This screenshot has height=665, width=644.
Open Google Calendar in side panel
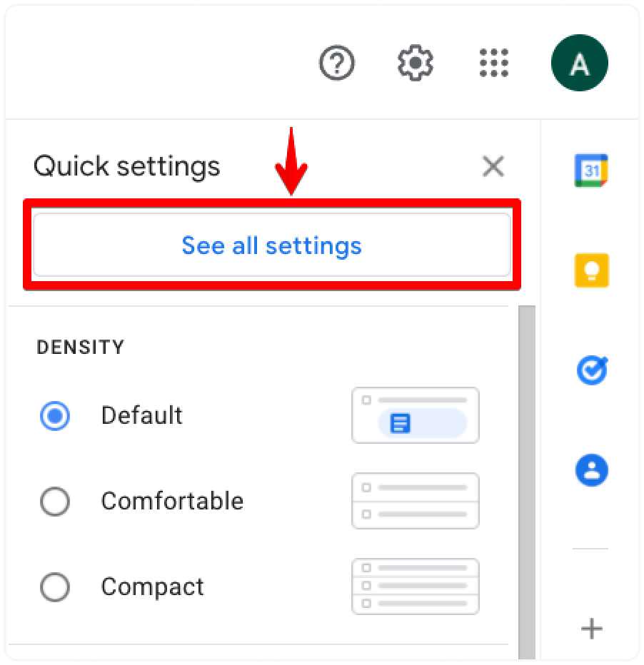[591, 171]
